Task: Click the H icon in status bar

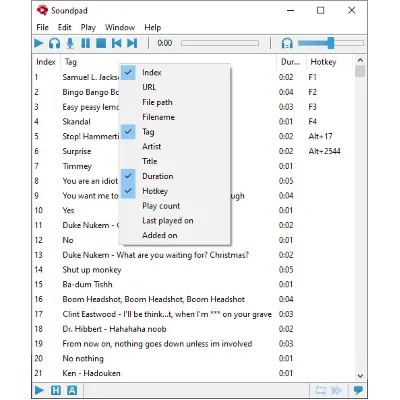Action: pyautogui.click(x=56, y=390)
